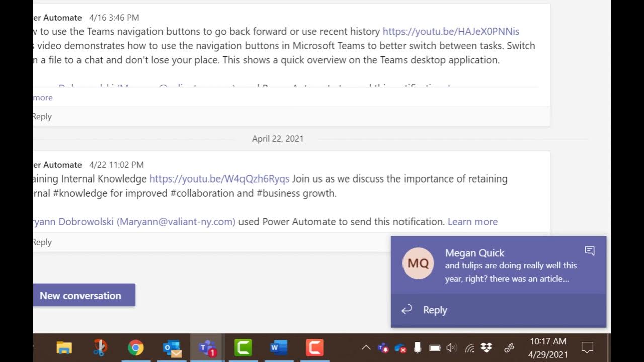644x362 pixels.
Task: Open the pen workspace tray icon
Action: pyautogui.click(x=509, y=347)
